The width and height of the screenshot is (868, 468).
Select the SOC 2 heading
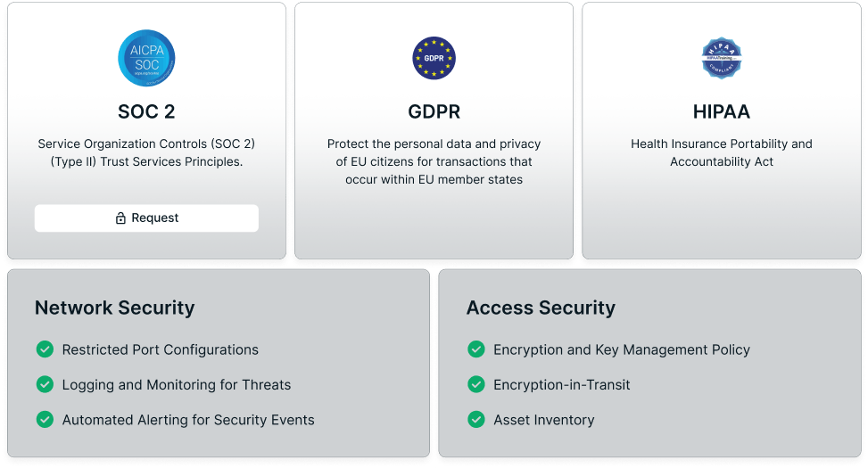[x=146, y=112]
